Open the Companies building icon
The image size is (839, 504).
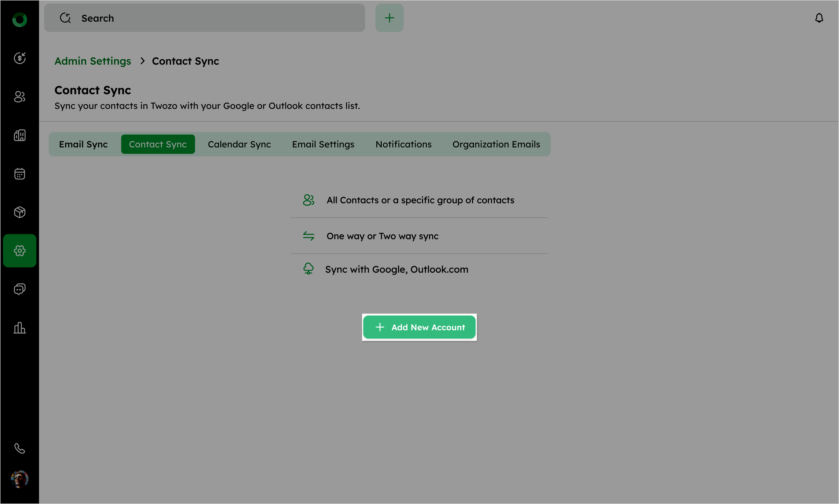pos(20,135)
